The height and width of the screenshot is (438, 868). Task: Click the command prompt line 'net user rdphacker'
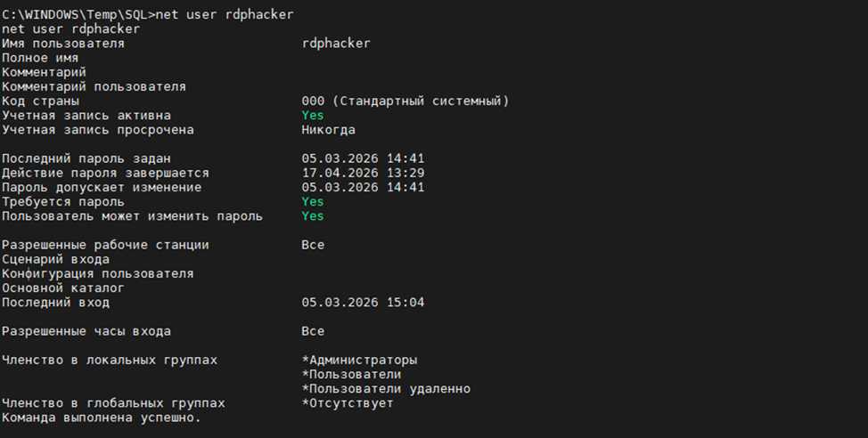pyautogui.click(x=148, y=14)
